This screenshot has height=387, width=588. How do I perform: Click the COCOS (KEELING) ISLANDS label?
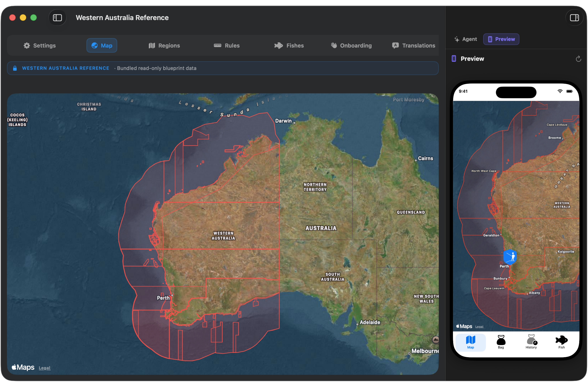17,120
